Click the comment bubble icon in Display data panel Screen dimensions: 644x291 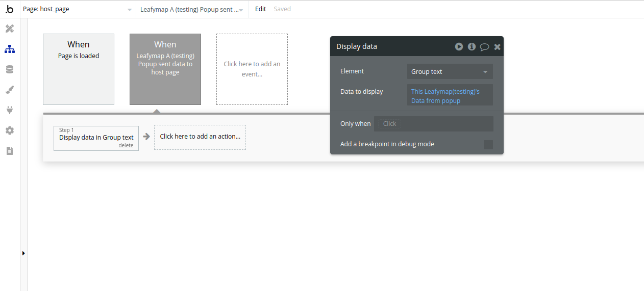[x=484, y=47]
